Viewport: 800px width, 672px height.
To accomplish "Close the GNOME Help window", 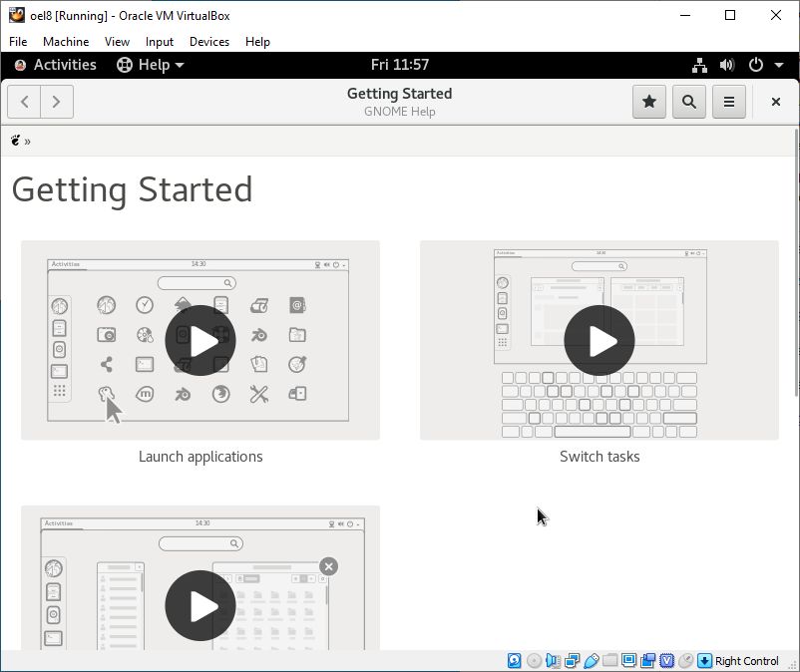I will click(775, 102).
